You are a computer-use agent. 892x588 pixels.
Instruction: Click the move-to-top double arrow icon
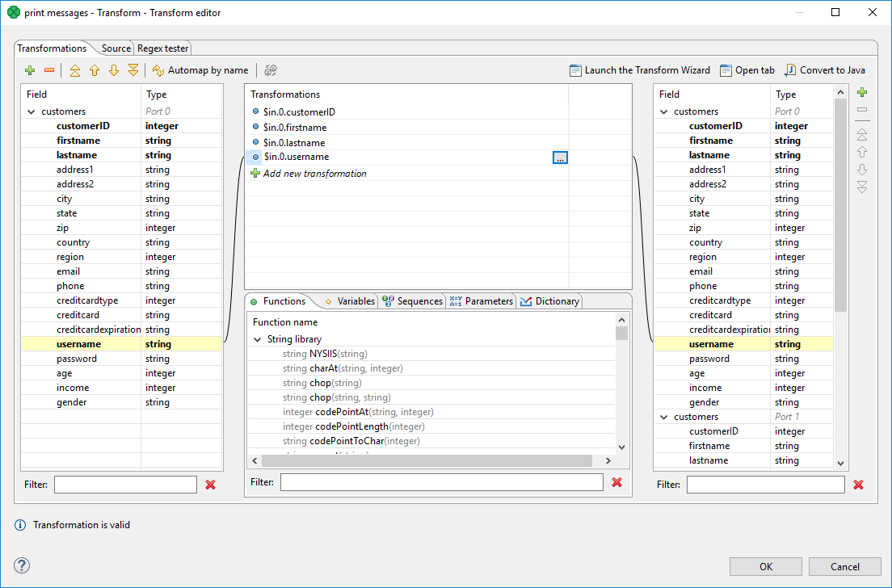pyautogui.click(x=75, y=70)
